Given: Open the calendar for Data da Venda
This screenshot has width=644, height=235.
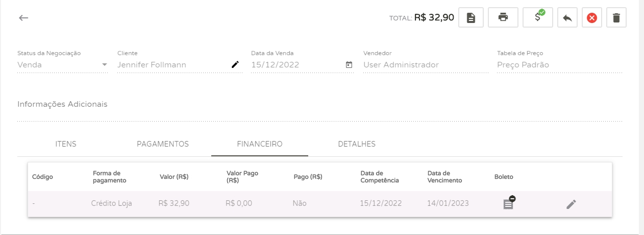Looking at the screenshot, I should 349,65.
